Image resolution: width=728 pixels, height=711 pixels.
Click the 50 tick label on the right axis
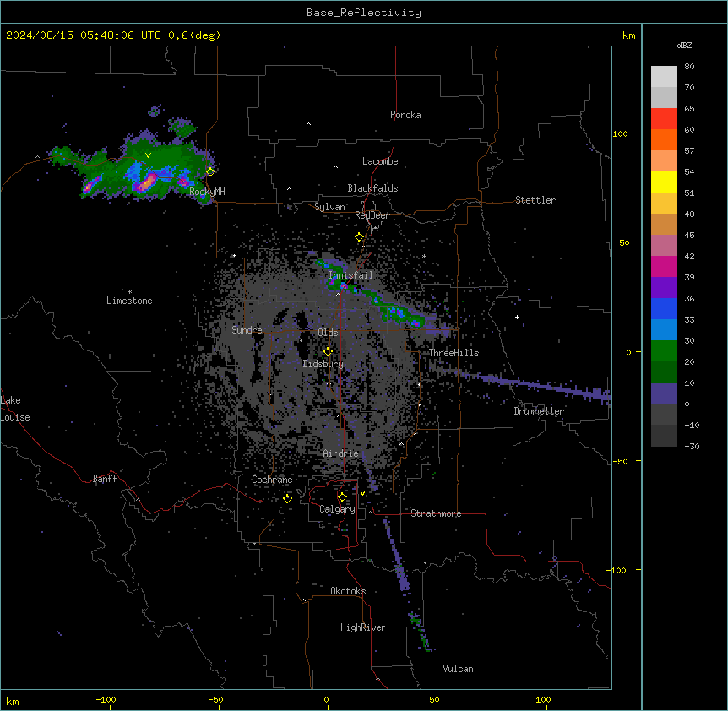624,242
